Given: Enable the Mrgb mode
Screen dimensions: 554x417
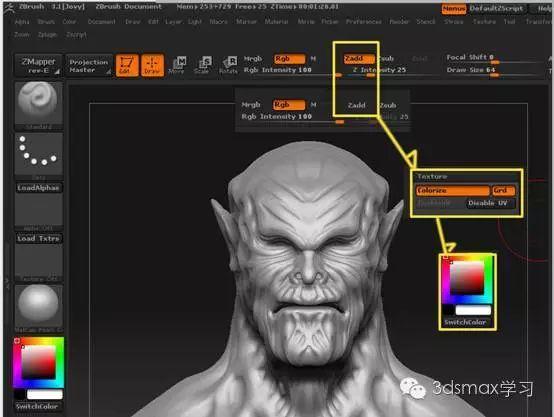Looking at the screenshot, I should (253, 59).
